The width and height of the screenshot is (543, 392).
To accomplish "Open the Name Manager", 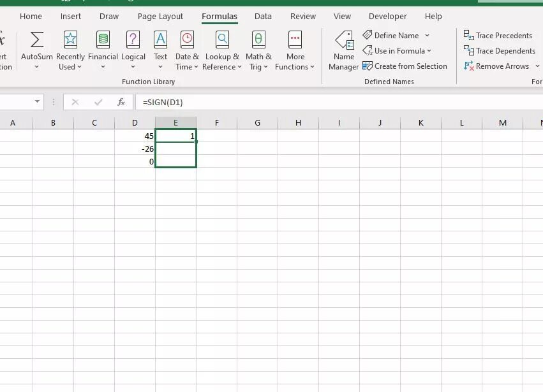I will click(x=344, y=50).
